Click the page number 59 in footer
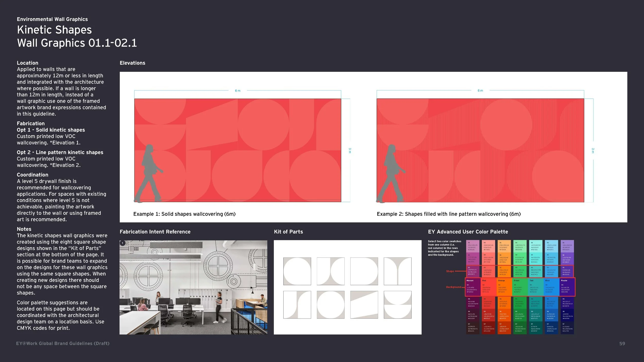644x362 pixels. click(x=622, y=343)
